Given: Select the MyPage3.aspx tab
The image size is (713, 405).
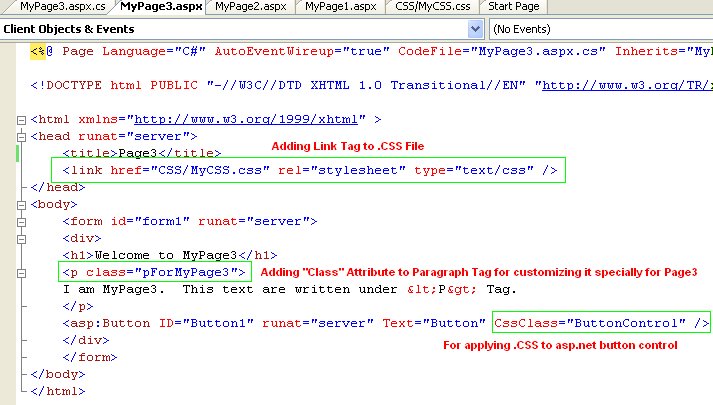Looking at the screenshot, I should pyautogui.click(x=161, y=6).
